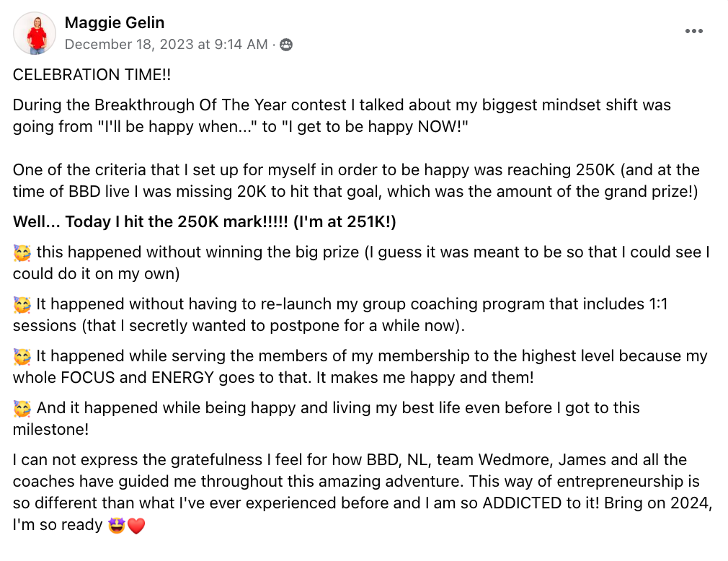Open Maggie Gelin's profile name link
728x561 pixels.
click(115, 23)
